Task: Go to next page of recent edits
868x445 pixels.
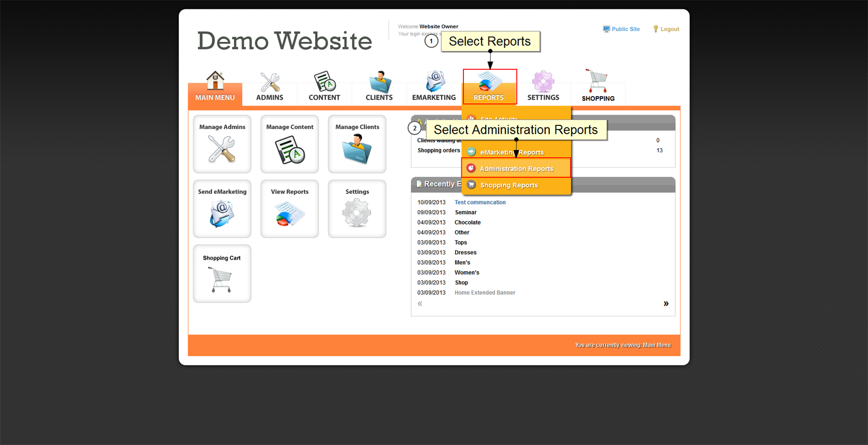Action: coord(666,304)
